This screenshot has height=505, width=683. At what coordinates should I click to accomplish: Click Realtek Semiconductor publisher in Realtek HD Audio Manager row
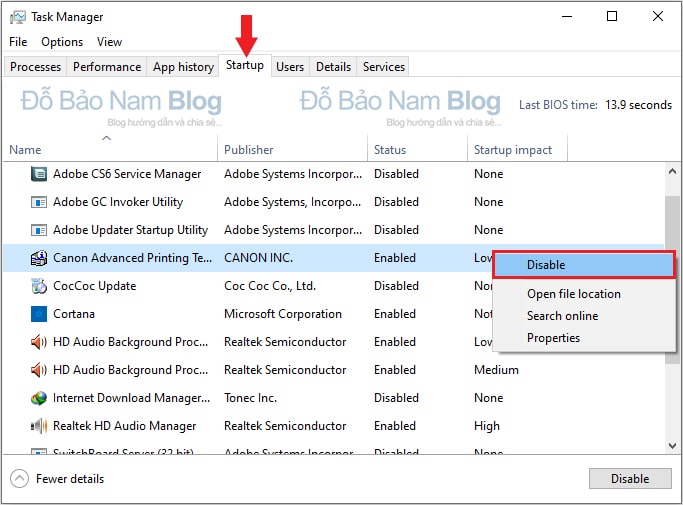pos(285,426)
